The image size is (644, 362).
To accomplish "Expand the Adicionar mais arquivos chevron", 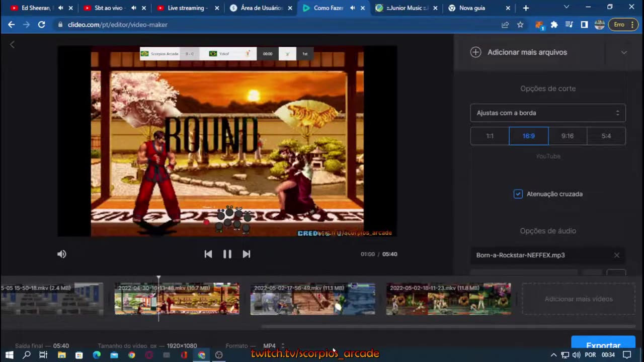I will 624,52.
